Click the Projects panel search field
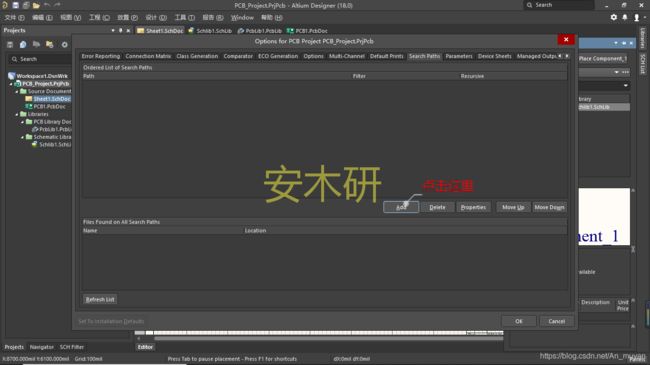 [x=40, y=59]
